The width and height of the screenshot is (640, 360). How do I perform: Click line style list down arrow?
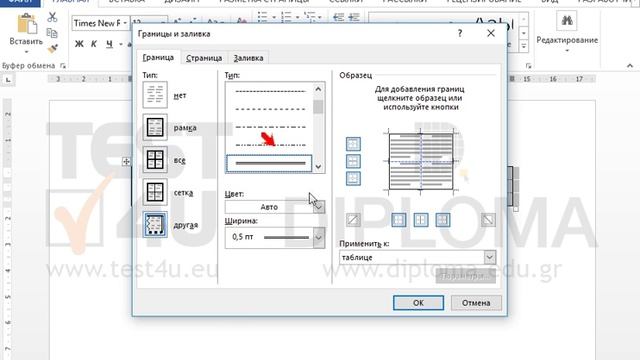click(318, 167)
